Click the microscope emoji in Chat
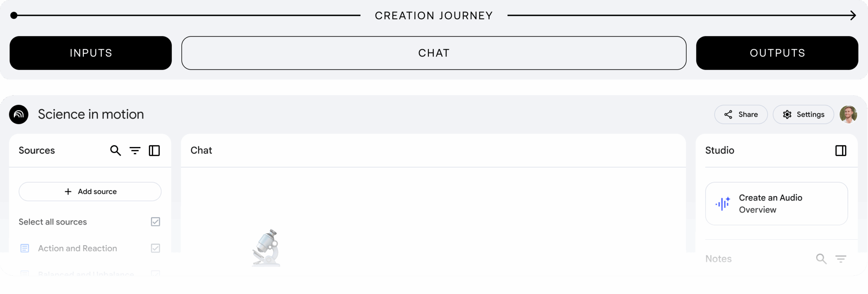The width and height of the screenshot is (868, 294). (x=266, y=248)
